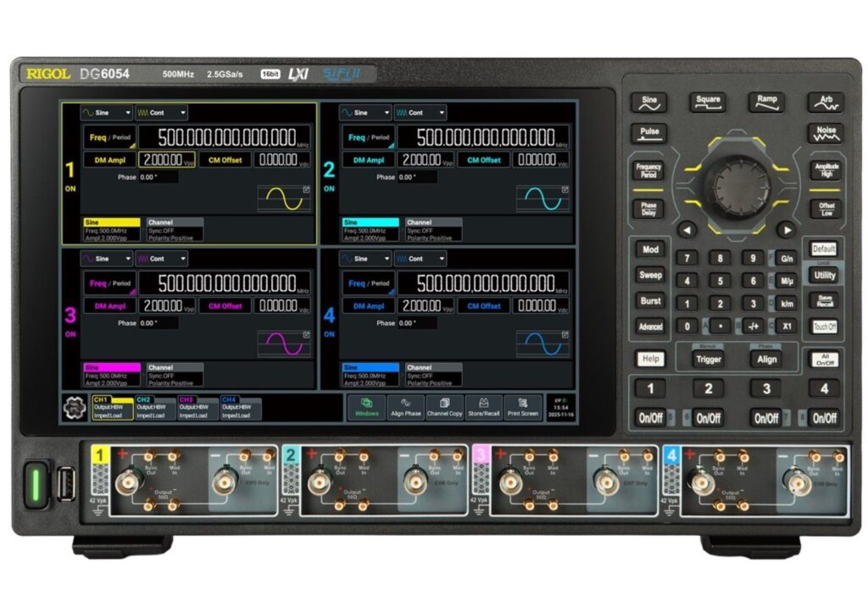868x614 pixels.
Task: Click the Mod key
Action: pos(650,249)
